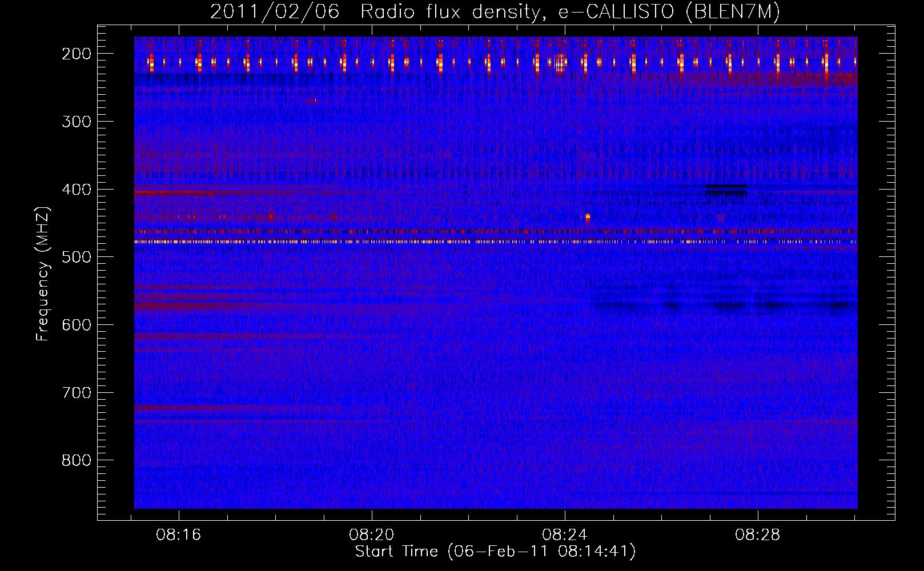Click the 'Frequency (MHZ)' axis label
Screen dimensions: 924x571
[x=43, y=274]
